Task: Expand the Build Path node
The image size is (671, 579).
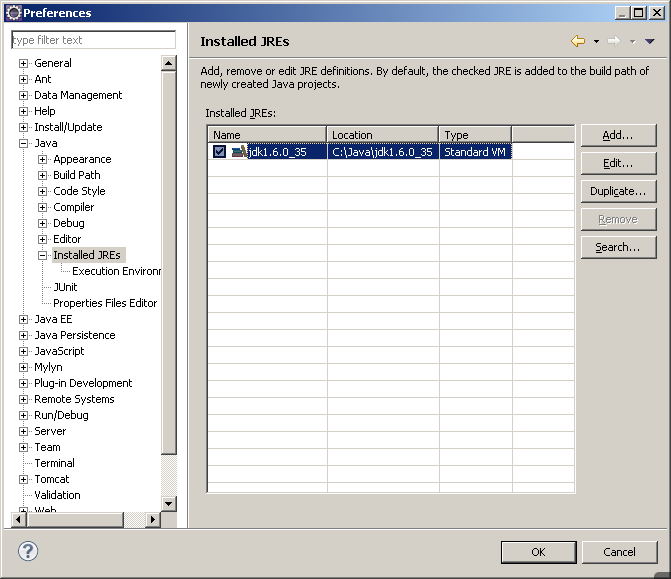Action: (x=42, y=175)
